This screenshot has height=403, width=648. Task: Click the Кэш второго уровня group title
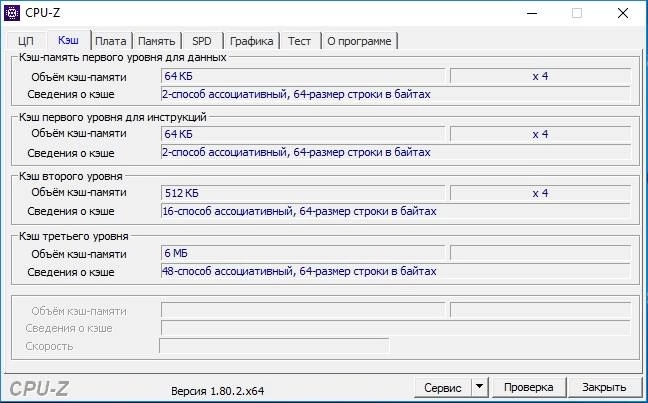(x=71, y=176)
